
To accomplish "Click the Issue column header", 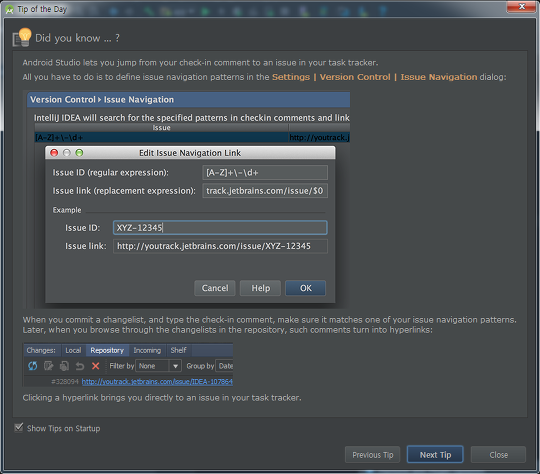I will [x=161, y=127].
